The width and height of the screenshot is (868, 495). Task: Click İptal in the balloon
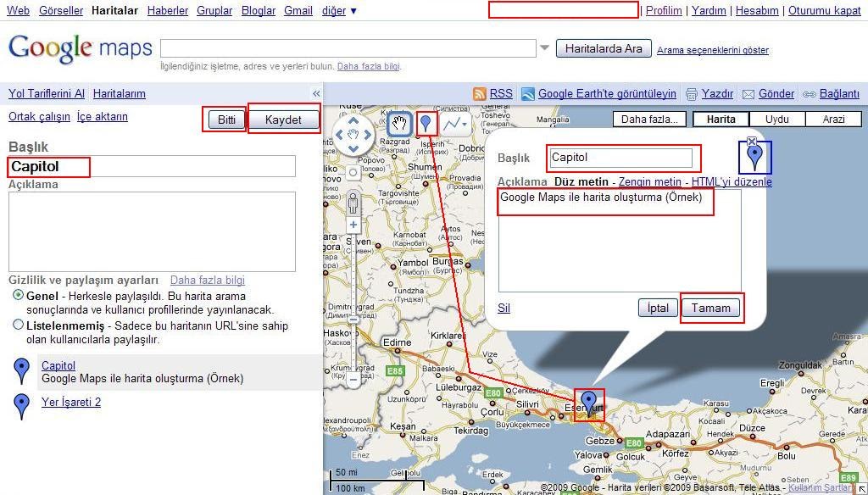click(658, 308)
